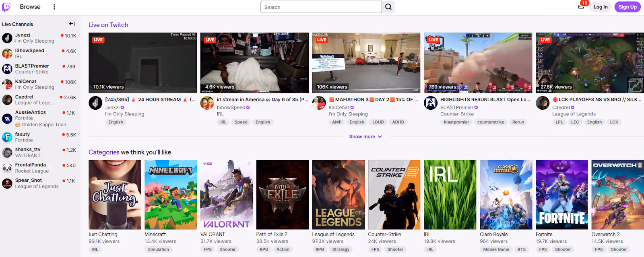The width and height of the screenshot is (644, 257).
Task: Click IShowSpeed's avatar under the irl stream card
Action: tap(207, 103)
